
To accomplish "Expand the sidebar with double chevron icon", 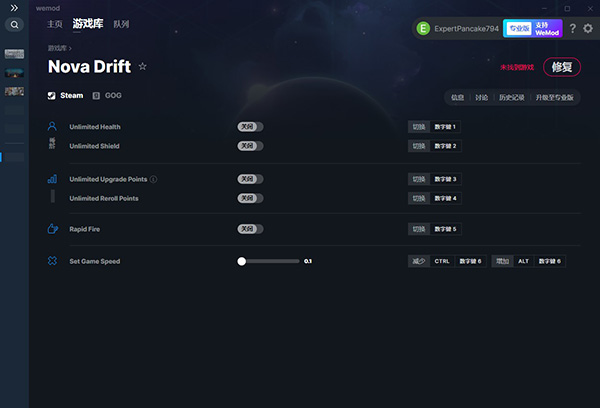I will point(14,8).
